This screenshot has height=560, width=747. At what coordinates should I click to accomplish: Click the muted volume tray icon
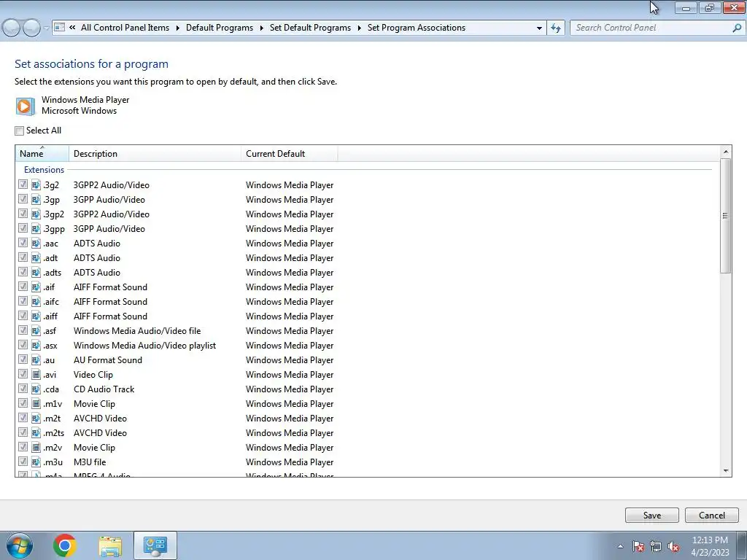[x=673, y=546]
